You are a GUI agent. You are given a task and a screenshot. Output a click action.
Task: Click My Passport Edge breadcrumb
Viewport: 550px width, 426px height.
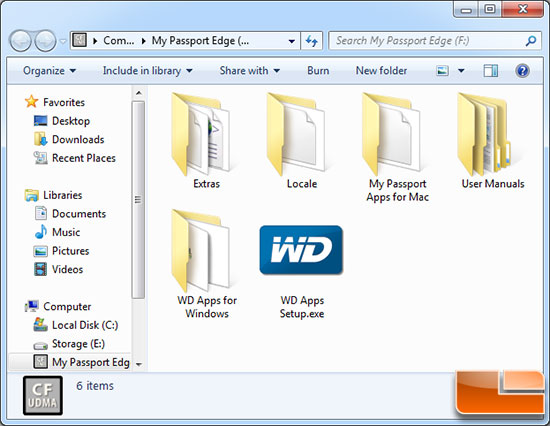[200, 41]
